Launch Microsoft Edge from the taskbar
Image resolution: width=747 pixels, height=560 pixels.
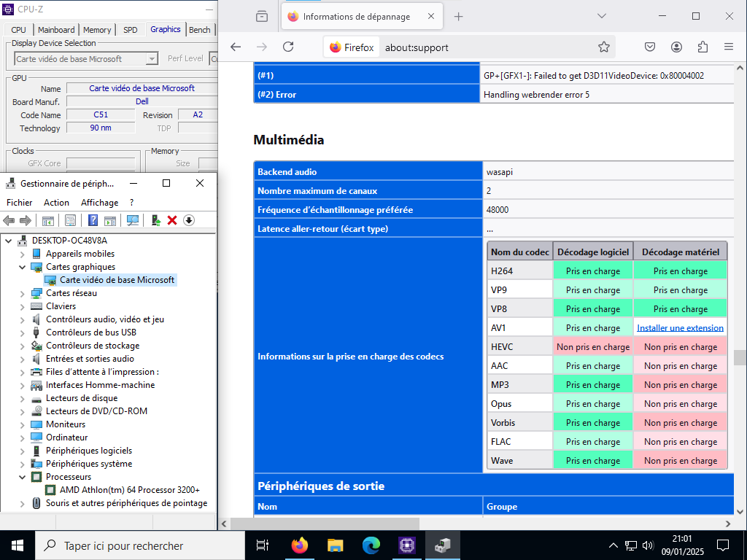371,545
